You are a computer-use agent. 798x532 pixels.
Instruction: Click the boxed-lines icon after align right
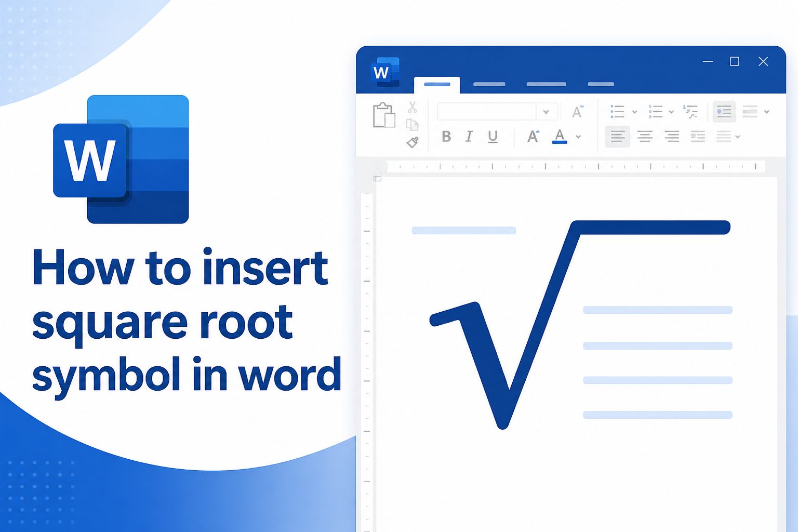pyautogui.click(x=698, y=137)
